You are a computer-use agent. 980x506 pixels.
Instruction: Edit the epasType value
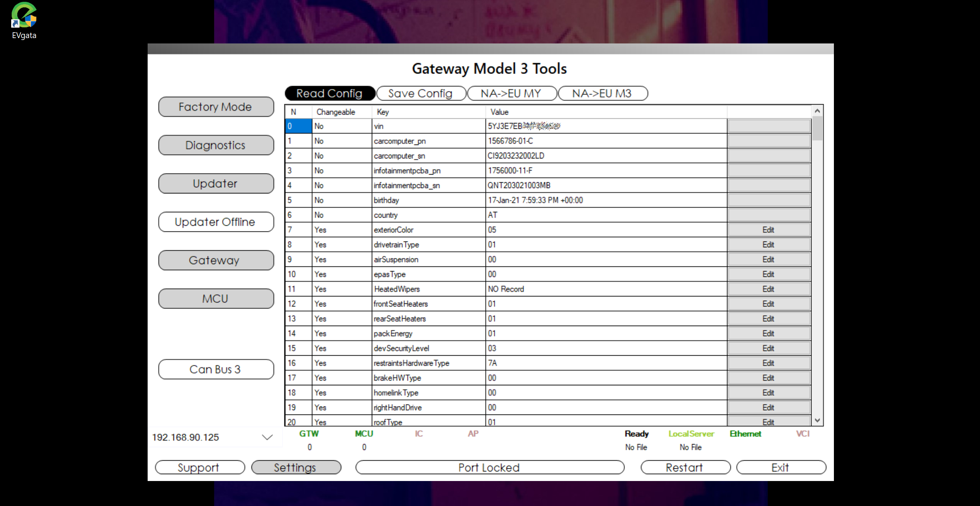tap(769, 275)
